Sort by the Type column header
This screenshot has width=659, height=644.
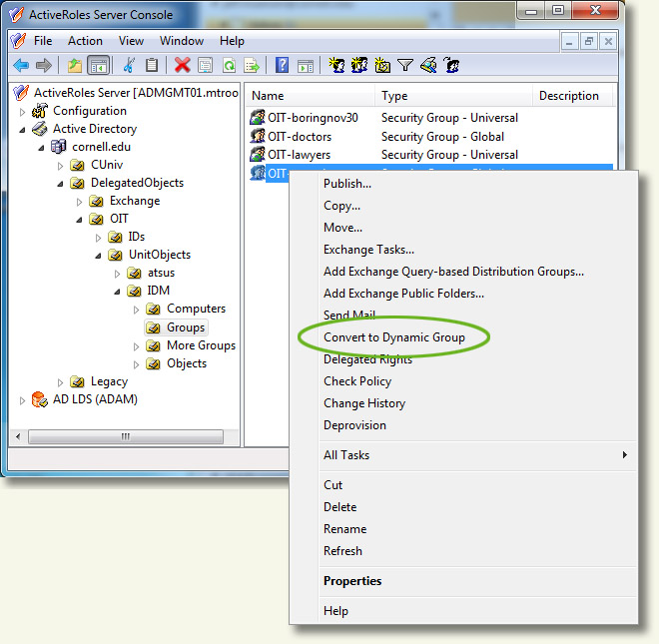453,96
